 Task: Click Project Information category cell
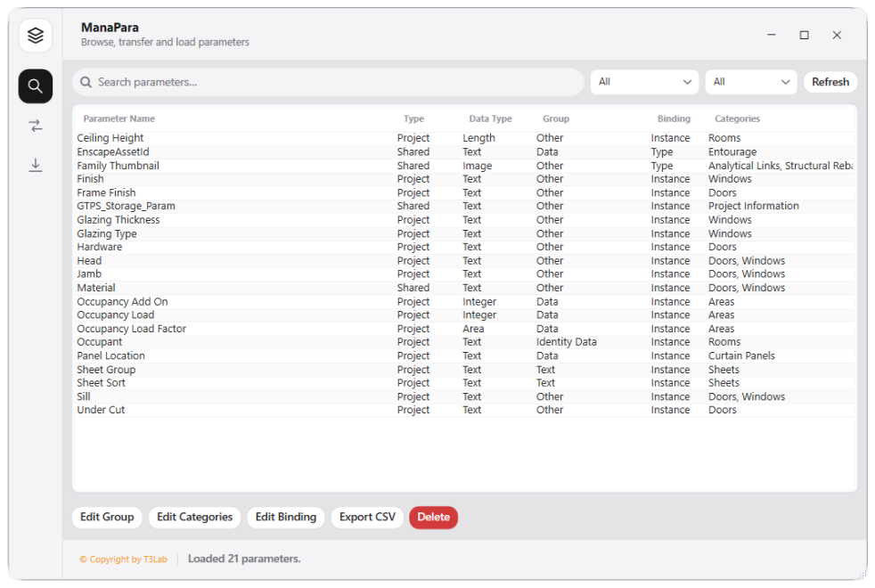[x=753, y=206]
